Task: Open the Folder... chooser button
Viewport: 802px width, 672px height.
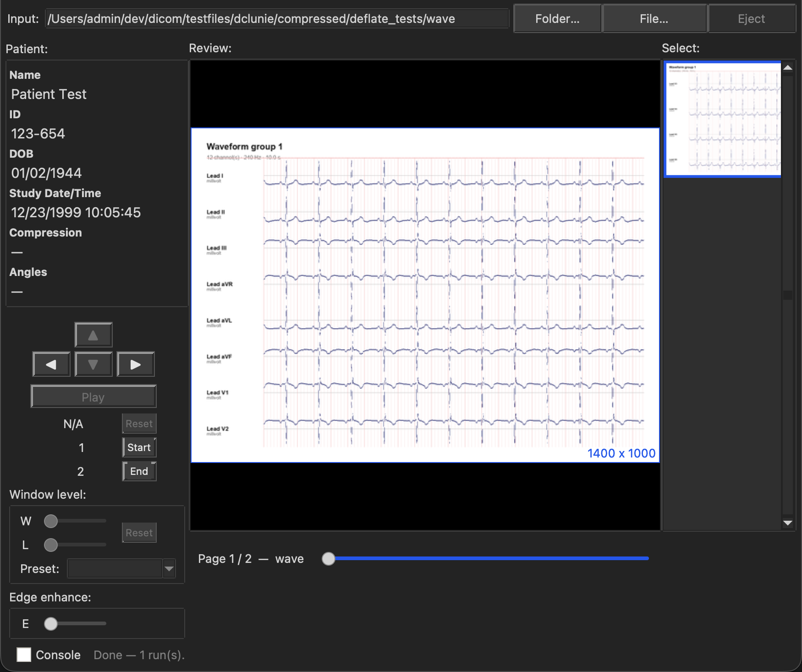Action: pos(557,19)
